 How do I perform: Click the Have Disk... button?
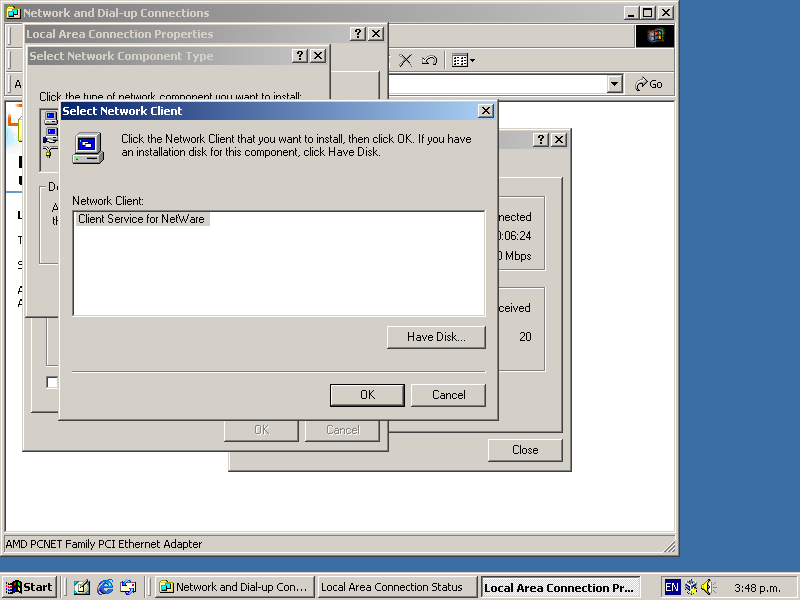pos(436,337)
